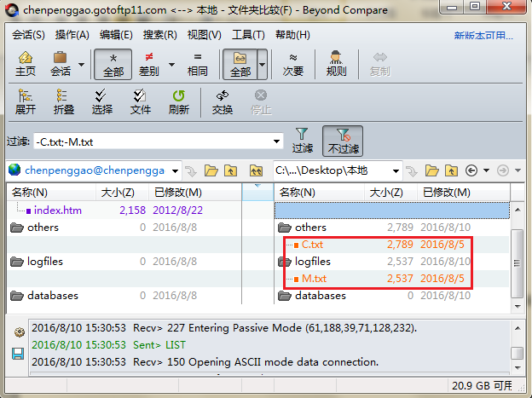532x398 pixels.
Task: Swap sides with 交换 icon
Action: (x=223, y=101)
